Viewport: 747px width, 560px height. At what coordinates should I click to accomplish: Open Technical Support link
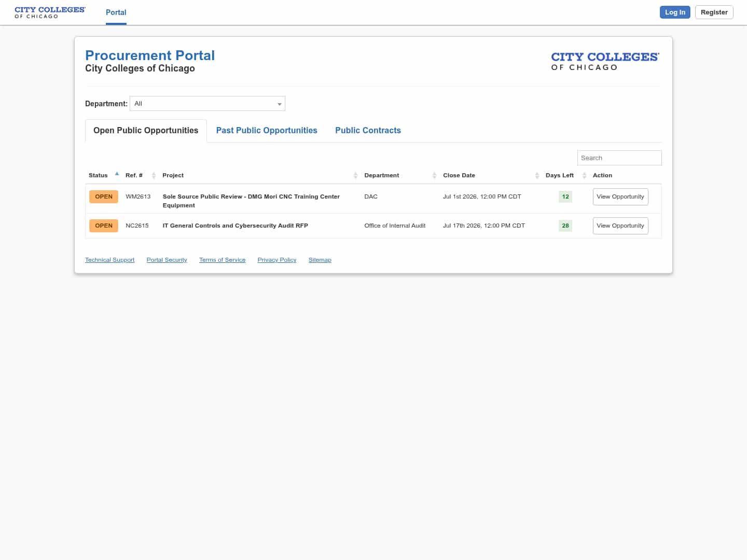coord(110,260)
